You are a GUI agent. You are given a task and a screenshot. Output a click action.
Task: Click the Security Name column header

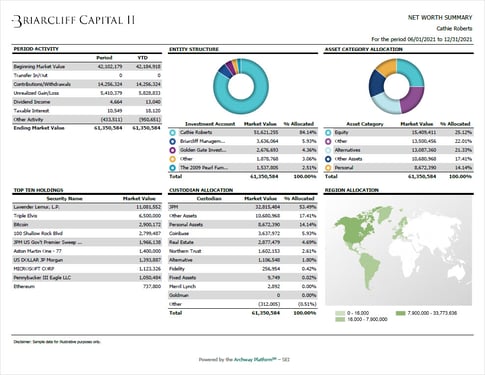click(x=64, y=199)
